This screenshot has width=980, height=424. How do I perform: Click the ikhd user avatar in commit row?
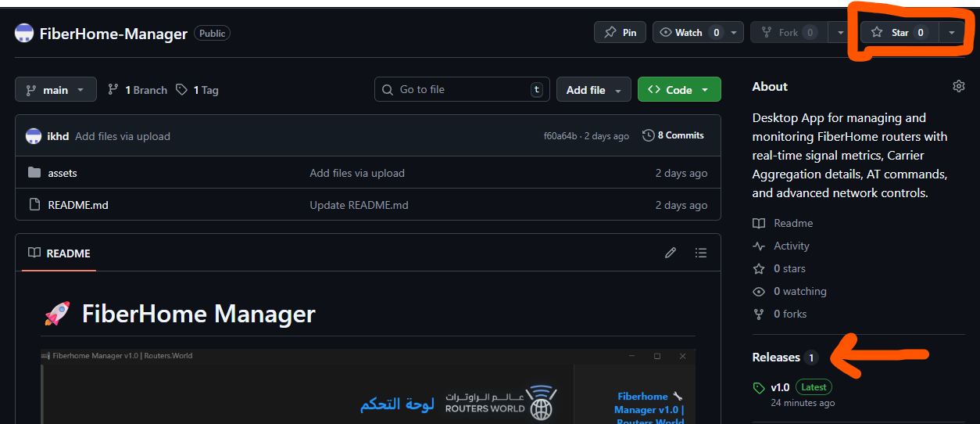pos(34,136)
